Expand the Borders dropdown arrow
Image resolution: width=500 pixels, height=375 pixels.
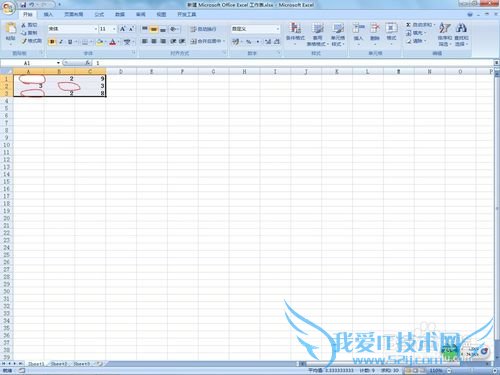coord(91,42)
